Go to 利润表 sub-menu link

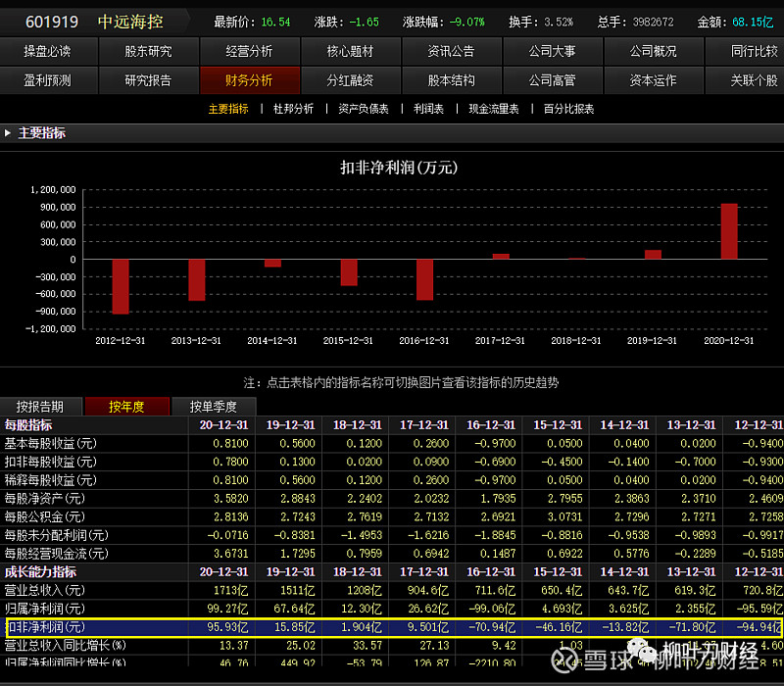tap(428, 109)
